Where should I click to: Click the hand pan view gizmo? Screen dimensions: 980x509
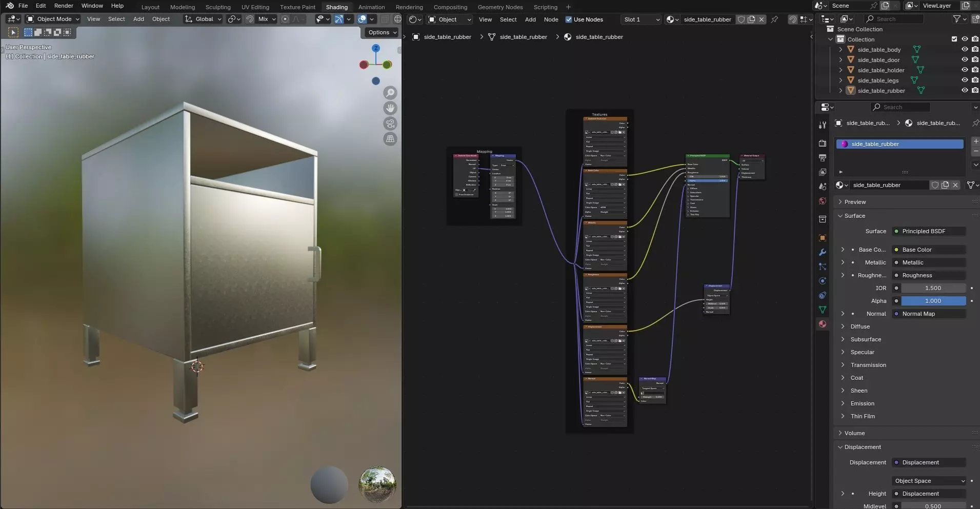pos(390,108)
